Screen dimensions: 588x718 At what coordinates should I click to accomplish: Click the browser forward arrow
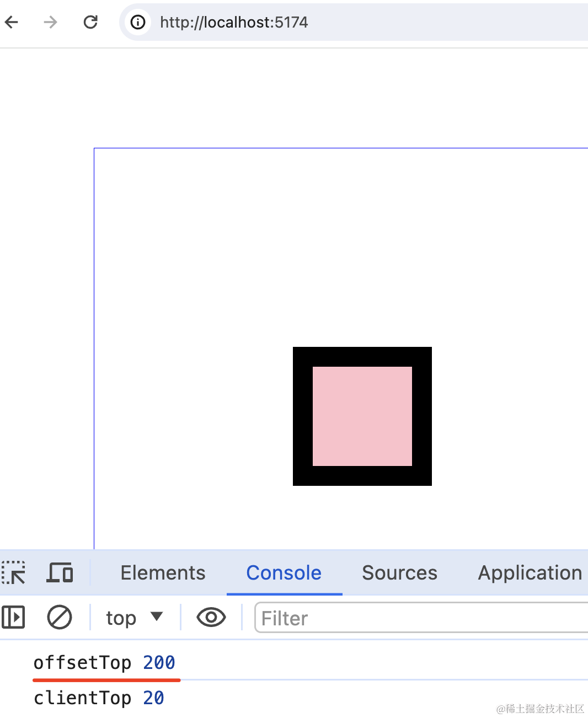[x=50, y=22]
